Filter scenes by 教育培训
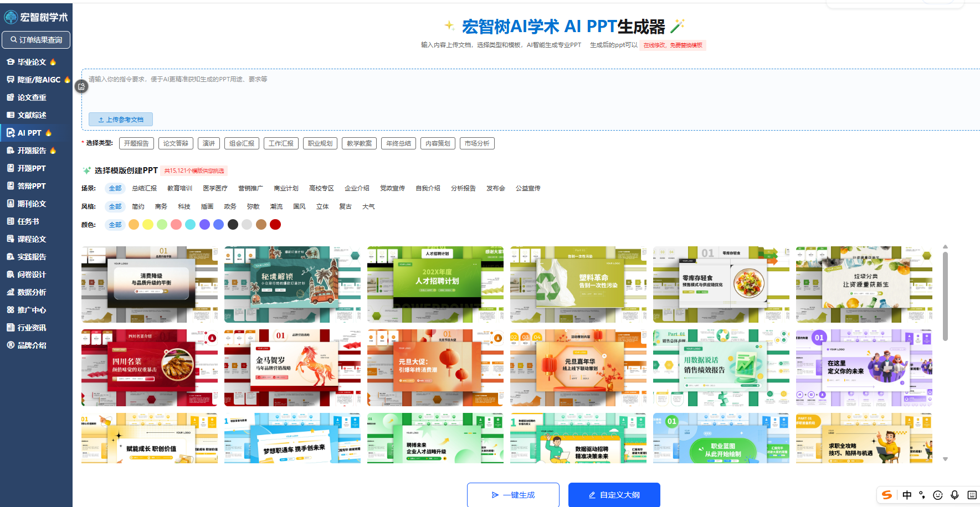The height and width of the screenshot is (507, 980). 180,188
